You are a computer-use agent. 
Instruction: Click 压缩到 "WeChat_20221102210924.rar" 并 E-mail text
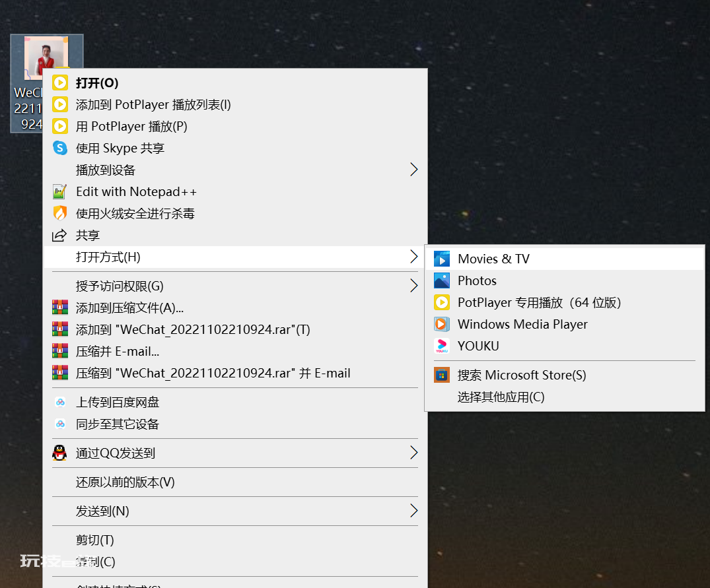213,373
